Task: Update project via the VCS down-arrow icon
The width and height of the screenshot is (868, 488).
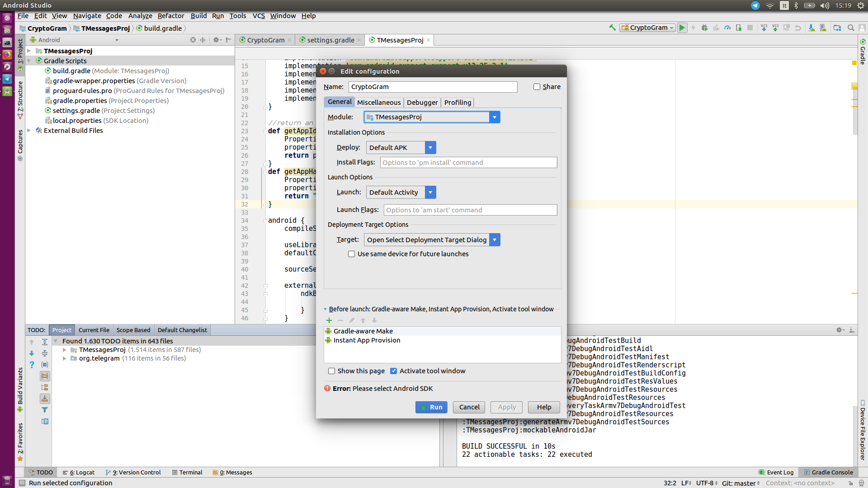Action: (764, 28)
